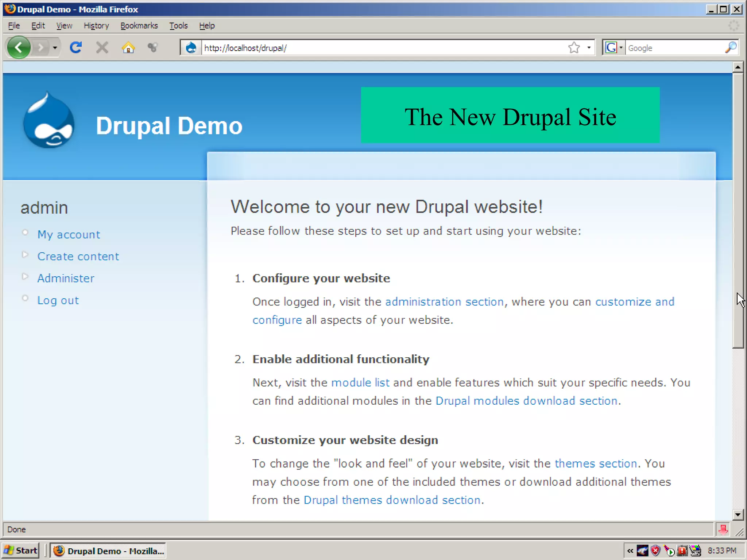Click the bird image tray icon
Viewport: 747px width, 560px height.
(643, 551)
